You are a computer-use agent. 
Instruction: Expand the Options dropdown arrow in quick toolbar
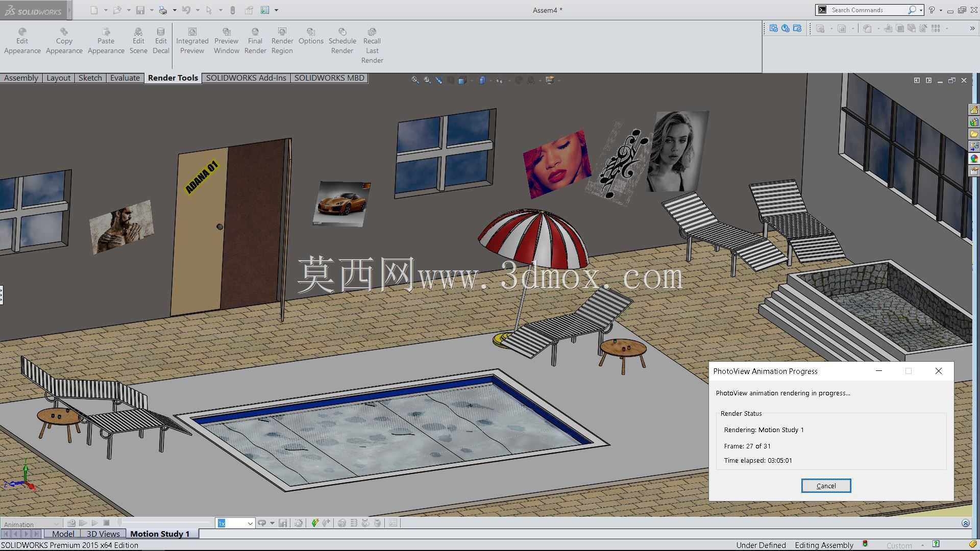tap(277, 10)
